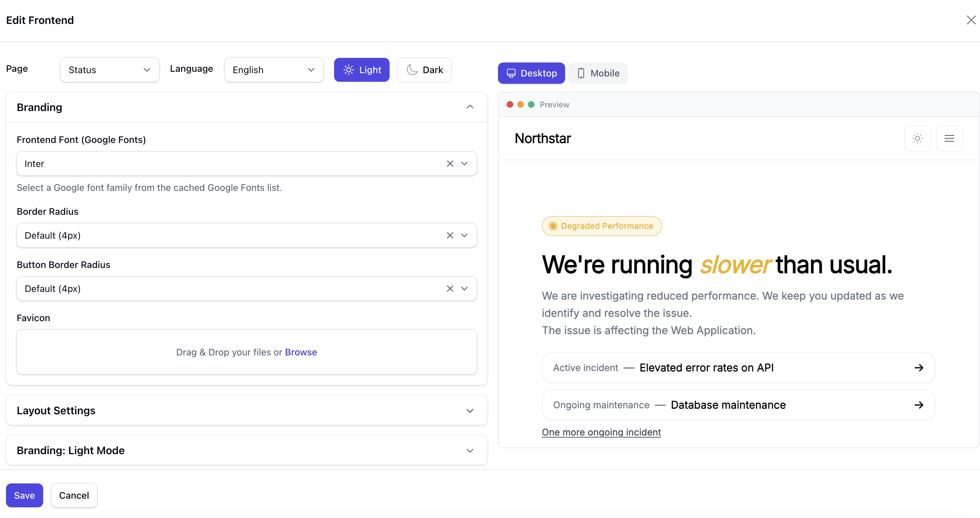The width and height of the screenshot is (980, 518).
Task: Click the Favicon drag and drop area
Action: 247,352
